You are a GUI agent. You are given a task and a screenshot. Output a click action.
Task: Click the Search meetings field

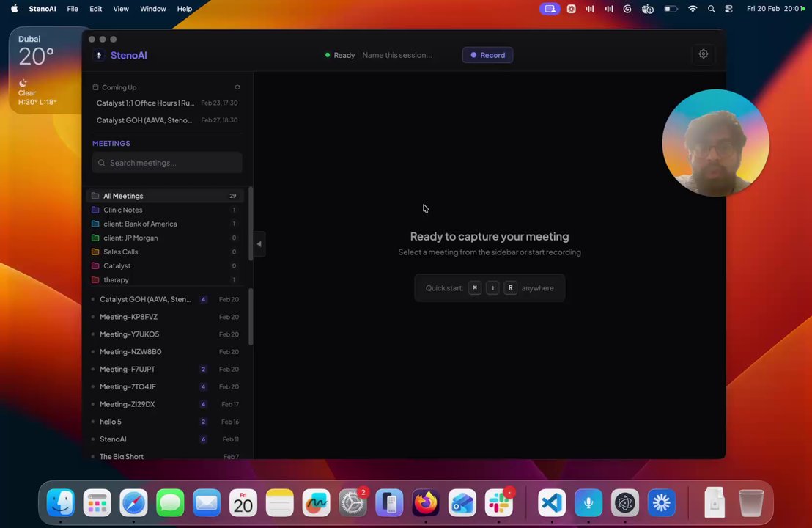pyautogui.click(x=167, y=163)
